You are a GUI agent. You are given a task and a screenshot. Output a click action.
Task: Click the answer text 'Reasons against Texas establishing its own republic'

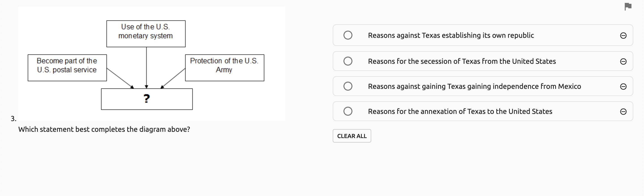click(x=451, y=35)
